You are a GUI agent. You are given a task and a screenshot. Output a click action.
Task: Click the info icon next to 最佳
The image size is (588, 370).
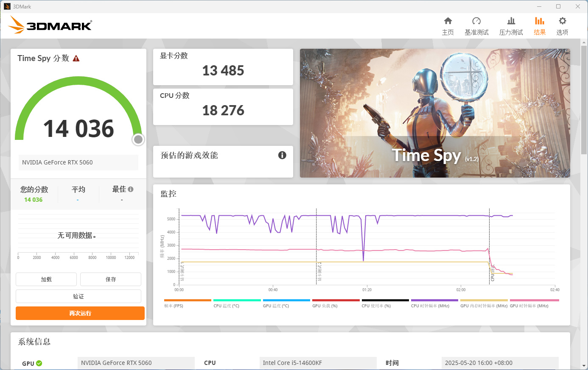pos(131,189)
